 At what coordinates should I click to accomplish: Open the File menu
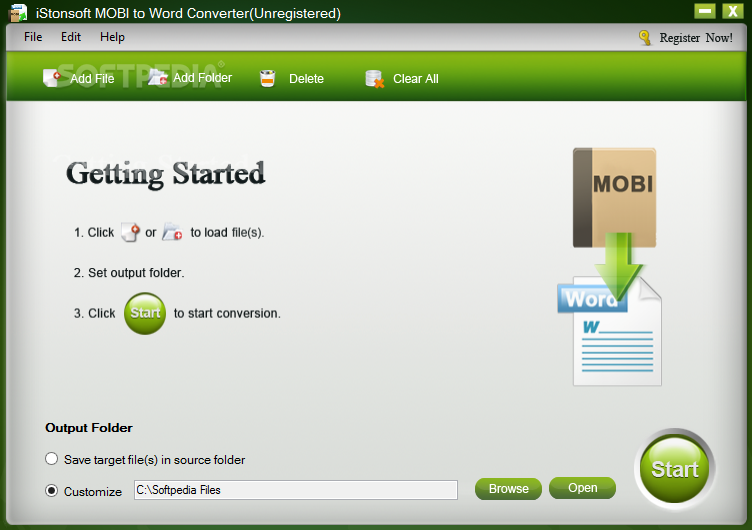click(x=33, y=37)
